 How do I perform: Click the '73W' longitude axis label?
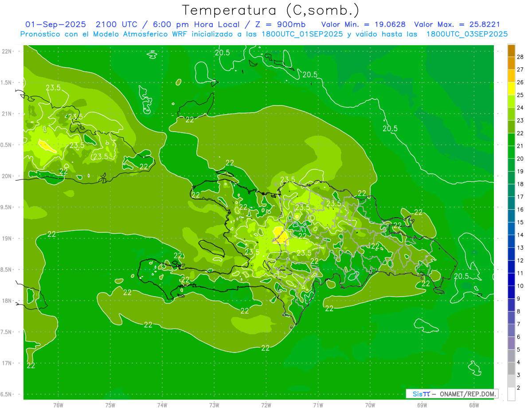[214, 405]
